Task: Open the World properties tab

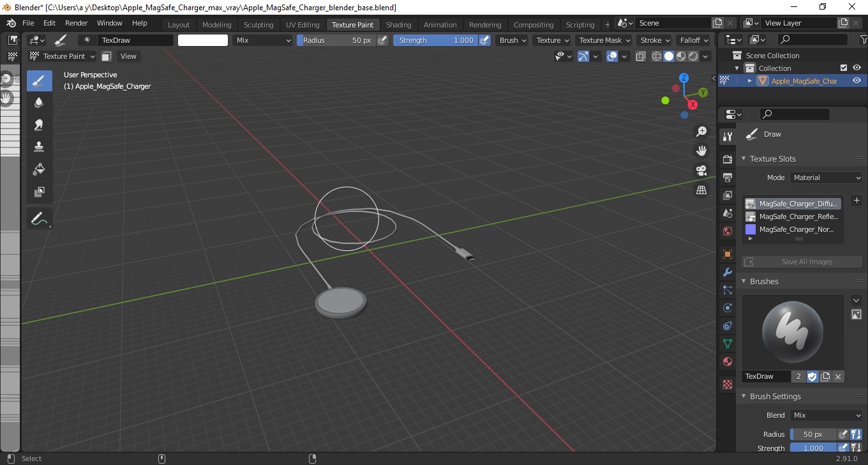Action: 727,231
